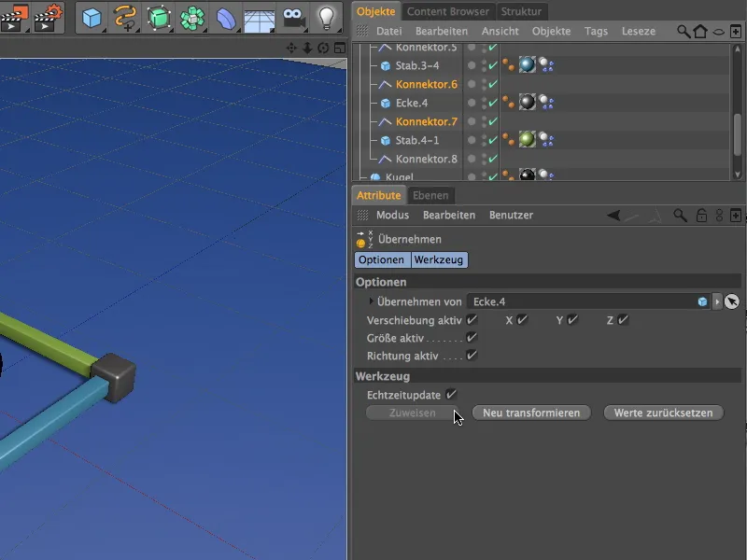Switch to the Content Browser tab
The height and width of the screenshot is (560, 747).
pyautogui.click(x=447, y=11)
